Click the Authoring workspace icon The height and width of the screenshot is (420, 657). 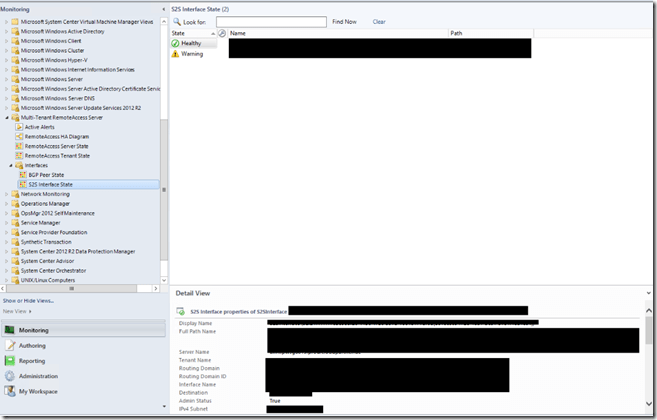(x=10, y=346)
